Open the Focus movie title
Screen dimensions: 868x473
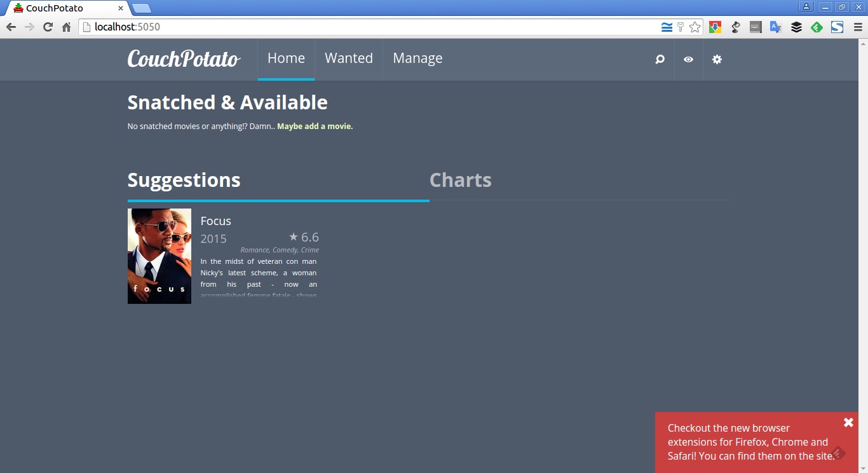click(x=215, y=221)
